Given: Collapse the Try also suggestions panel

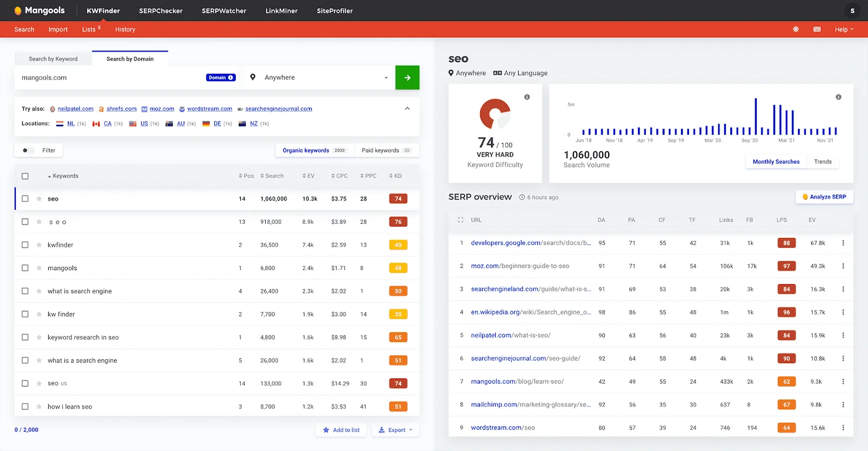Looking at the screenshot, I should [x=407, y=108].
